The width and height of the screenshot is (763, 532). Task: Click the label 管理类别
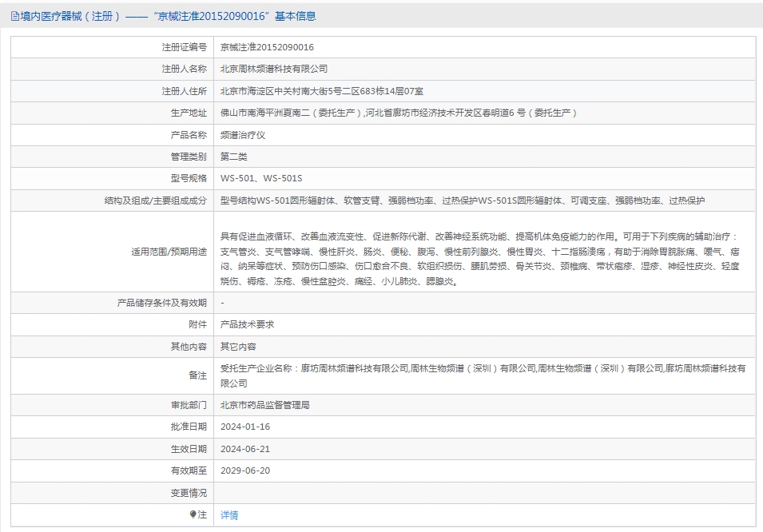tap(189, 157)
